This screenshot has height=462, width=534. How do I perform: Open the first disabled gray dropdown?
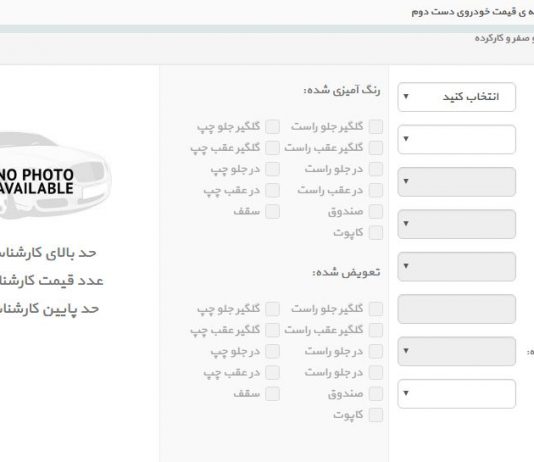pos(456,182)
